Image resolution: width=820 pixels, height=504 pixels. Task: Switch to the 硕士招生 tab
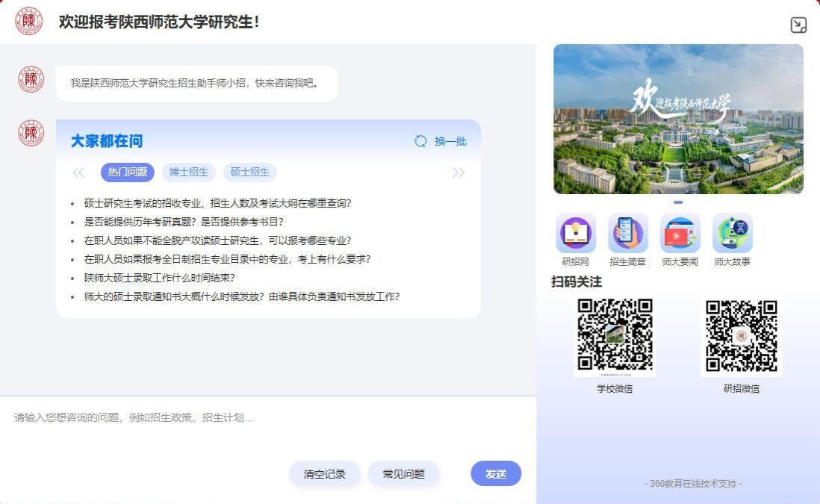tap(249, 172)
